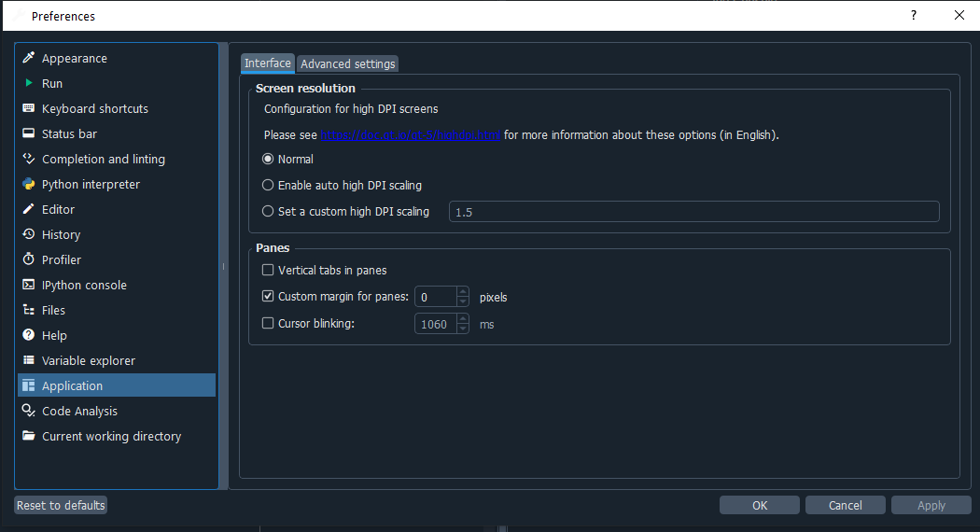The height and width of the screenshot is (532, 980).
Task: Open the Advanced settings tab
Action: tap(347, 63)
